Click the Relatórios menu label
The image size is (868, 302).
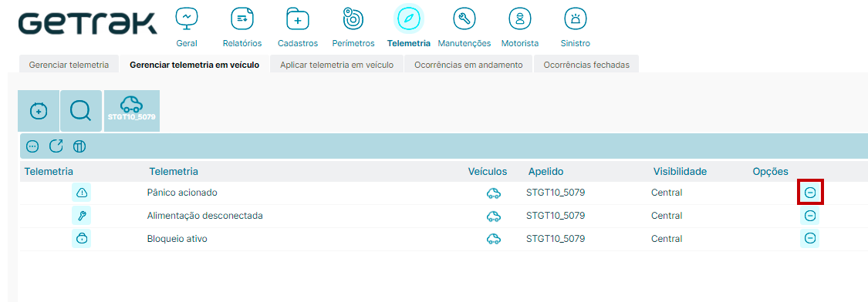click(x=242, y=43)
